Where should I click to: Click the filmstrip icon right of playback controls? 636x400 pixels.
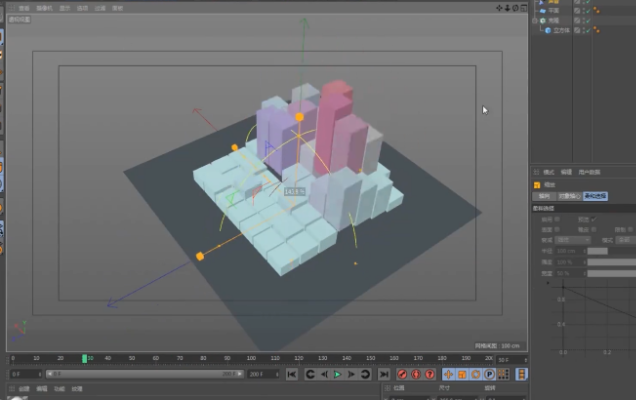click(x=520, y=374)
